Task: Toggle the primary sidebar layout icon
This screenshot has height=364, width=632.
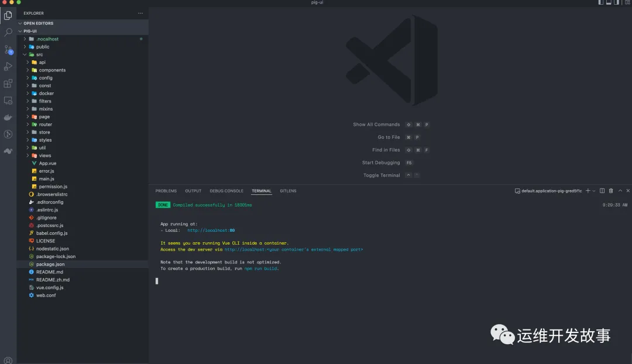Action: 601,2
